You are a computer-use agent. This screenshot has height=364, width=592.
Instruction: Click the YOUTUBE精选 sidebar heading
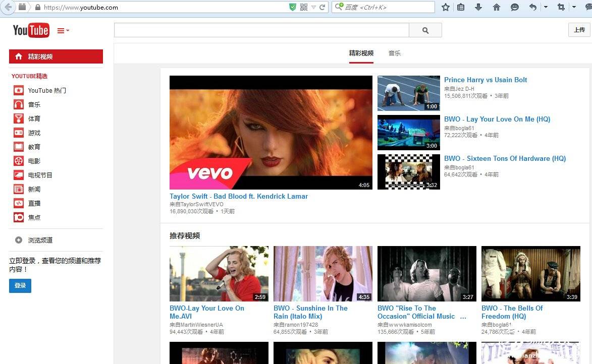point(29,76)
